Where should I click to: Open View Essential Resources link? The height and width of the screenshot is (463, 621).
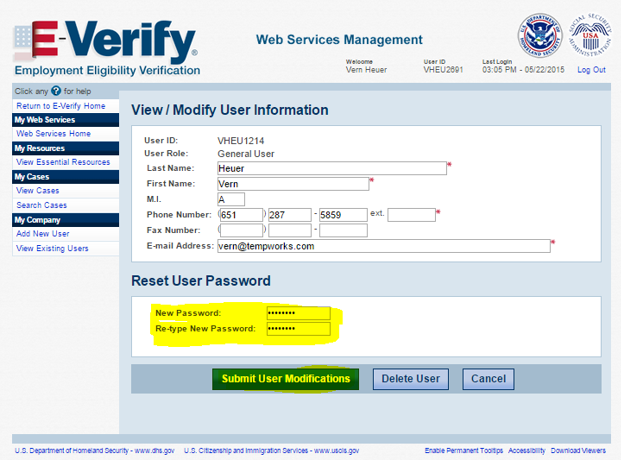pos(63,162)
